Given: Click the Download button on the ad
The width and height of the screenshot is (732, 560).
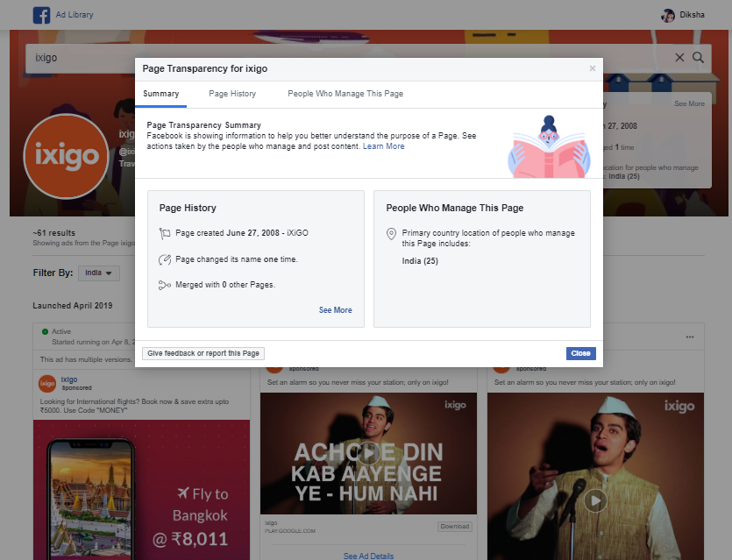Looking at the screenshot, I should (455, 527).
